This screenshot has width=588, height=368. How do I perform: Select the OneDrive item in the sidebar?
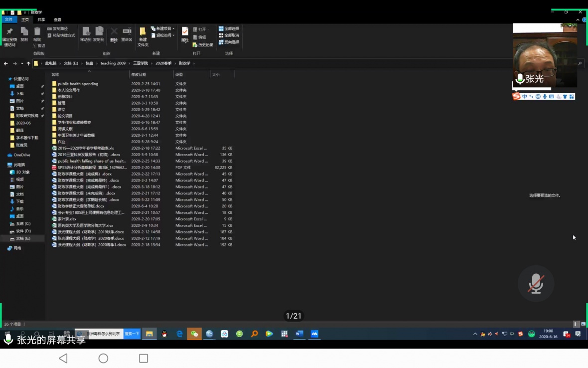(x=21, y=155)
